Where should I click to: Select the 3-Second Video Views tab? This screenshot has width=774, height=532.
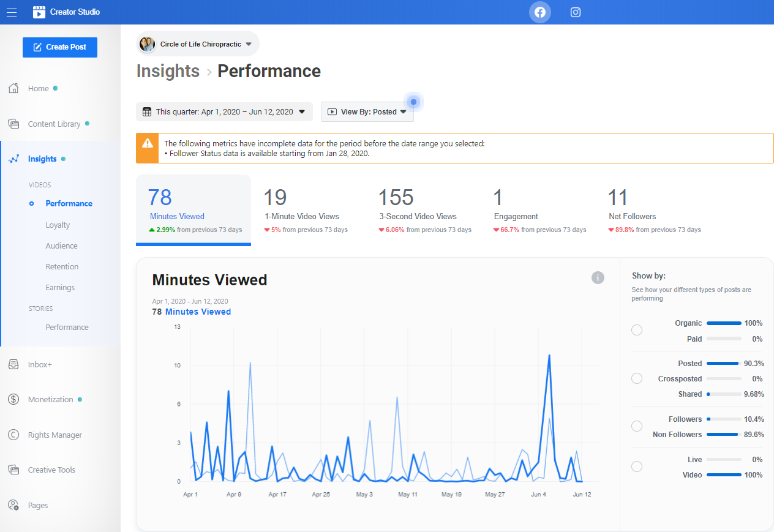pyautogui.click(x=424, y=210)
